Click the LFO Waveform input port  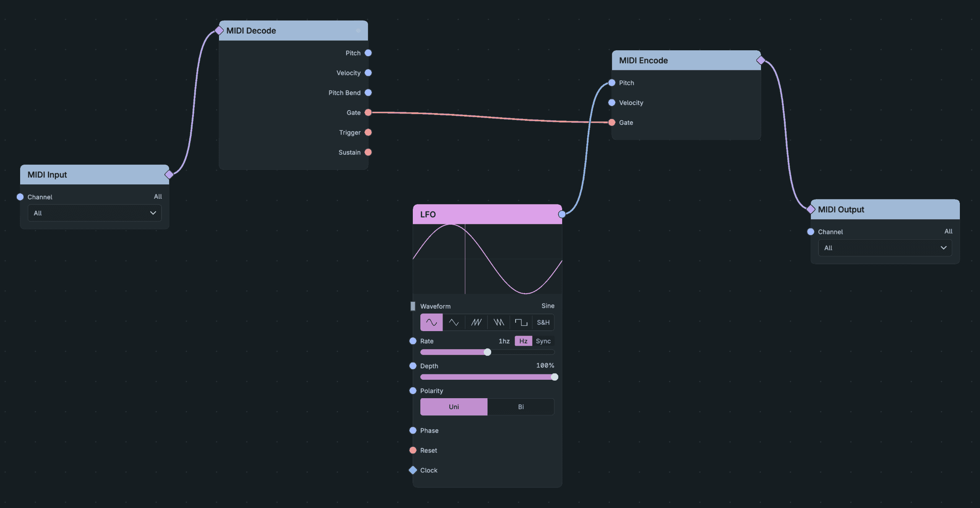pyautogui.click(x=413, y=306)
